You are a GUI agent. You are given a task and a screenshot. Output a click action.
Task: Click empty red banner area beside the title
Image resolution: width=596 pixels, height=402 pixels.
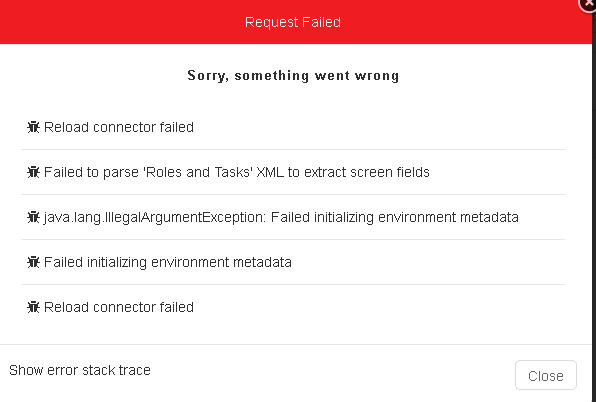(114, 22)
